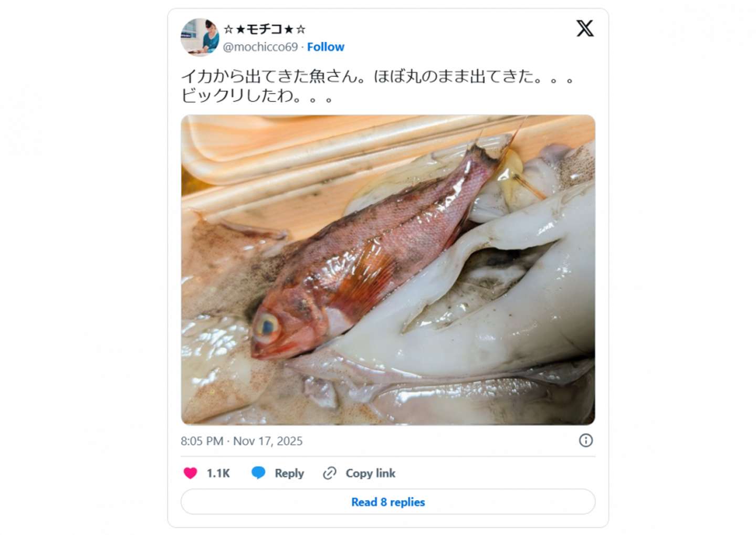
Task: Click the Copy link text
Action: pos(370,473)
